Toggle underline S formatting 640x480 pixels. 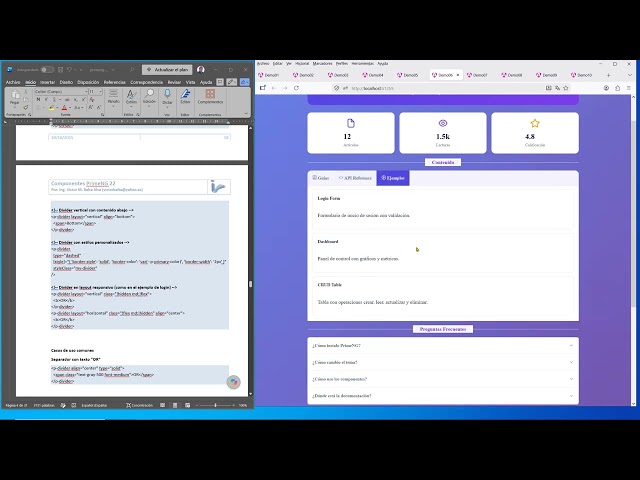click(53, 100)
